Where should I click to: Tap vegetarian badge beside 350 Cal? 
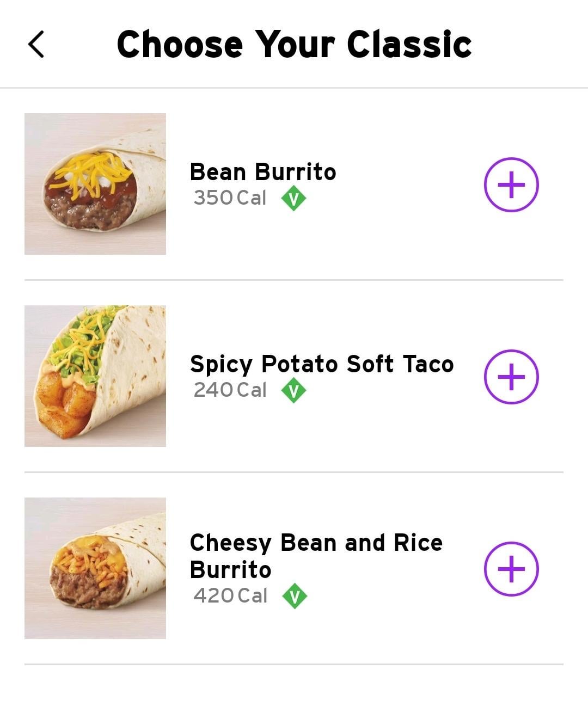(293, 198)
